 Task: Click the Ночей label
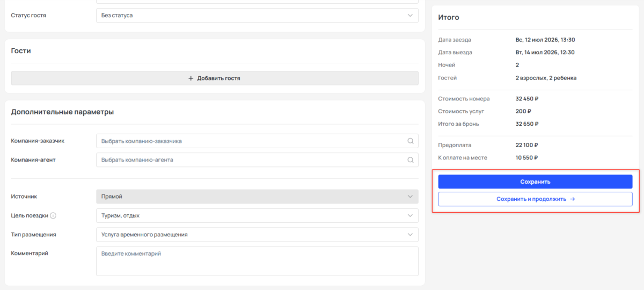pos(447,65)
